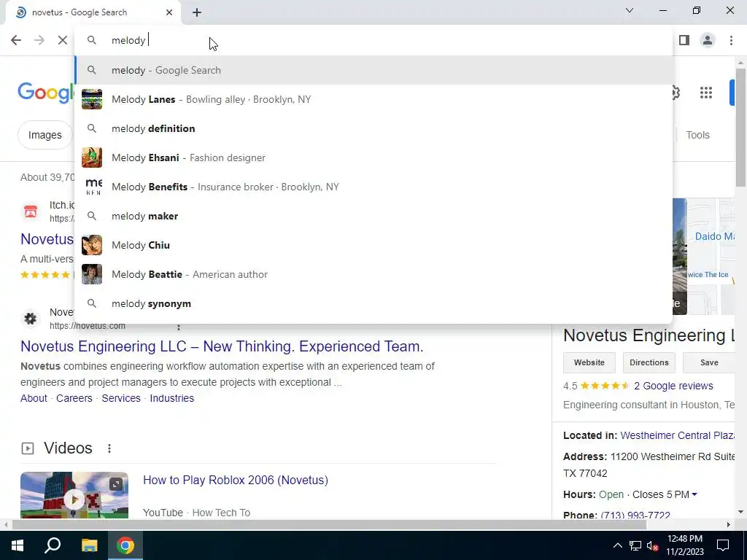This screenshot has height=560, width=747.
Task: Open the 2 Google reviews link
Action: [673, 386]
